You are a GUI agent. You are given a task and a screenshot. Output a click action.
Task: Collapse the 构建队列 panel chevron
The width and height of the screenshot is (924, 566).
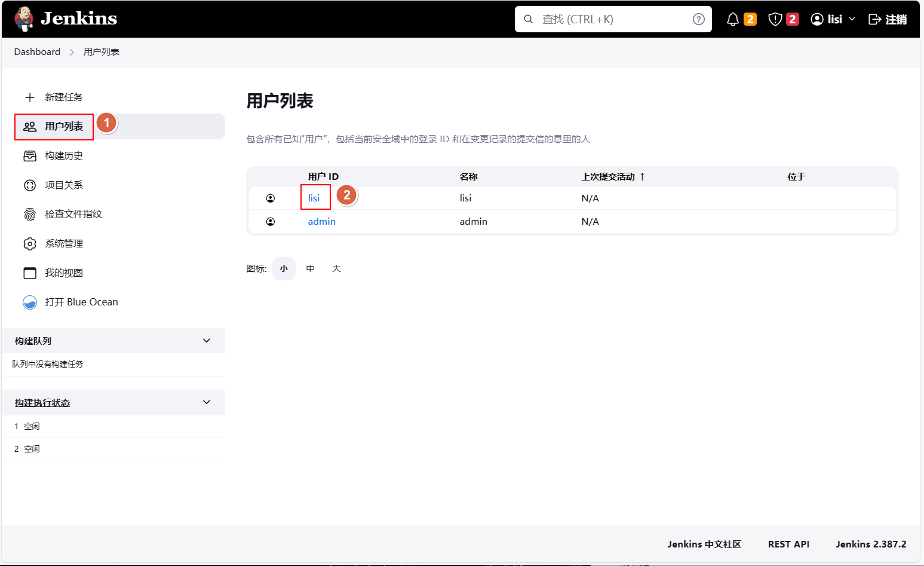point(207,341)
